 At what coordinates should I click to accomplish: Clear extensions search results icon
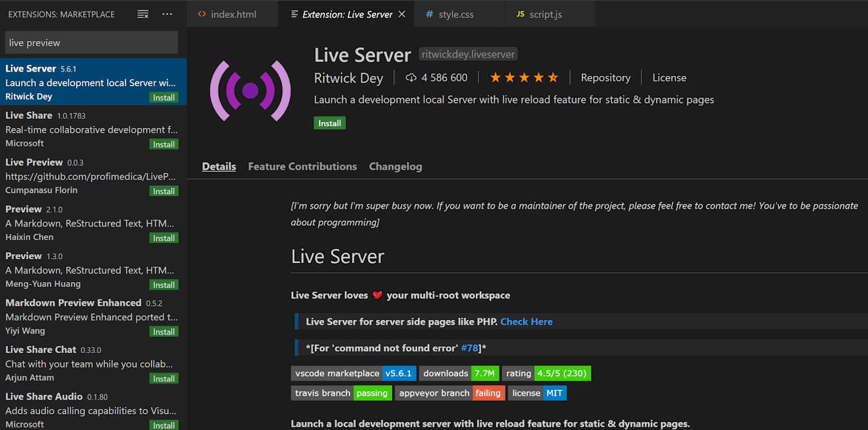[x=143, y=14]
